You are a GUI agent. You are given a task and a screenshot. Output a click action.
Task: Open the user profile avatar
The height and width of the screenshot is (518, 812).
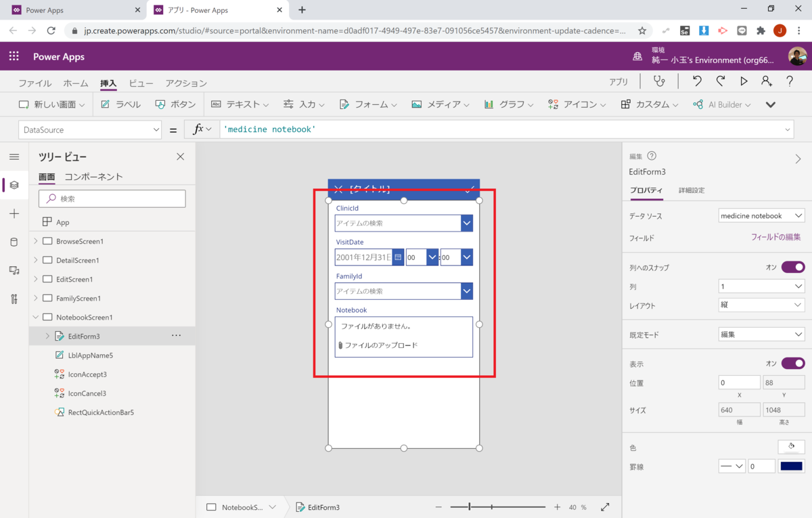coord(797,56)
